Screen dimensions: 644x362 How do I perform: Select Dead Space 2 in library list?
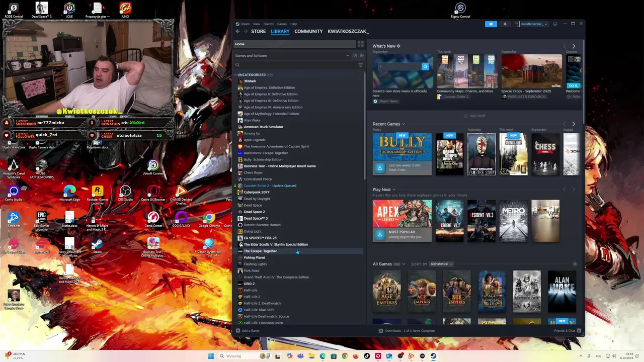coord(254,212)
